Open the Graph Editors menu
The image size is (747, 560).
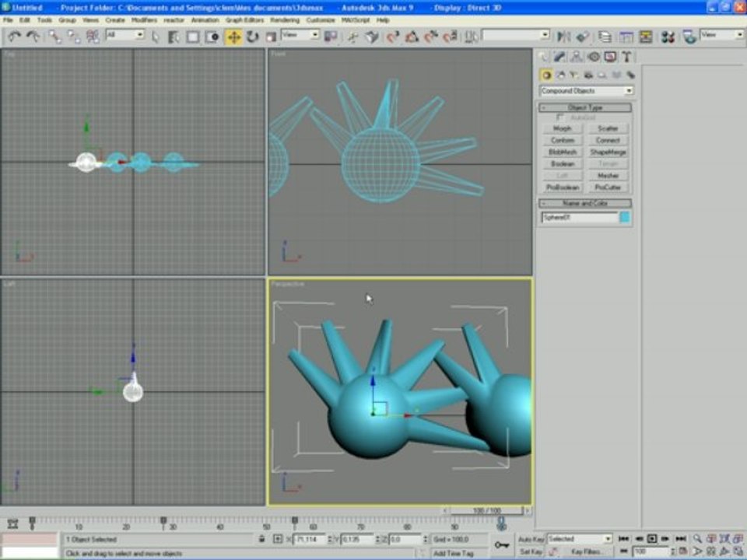[x=244, y=20]
